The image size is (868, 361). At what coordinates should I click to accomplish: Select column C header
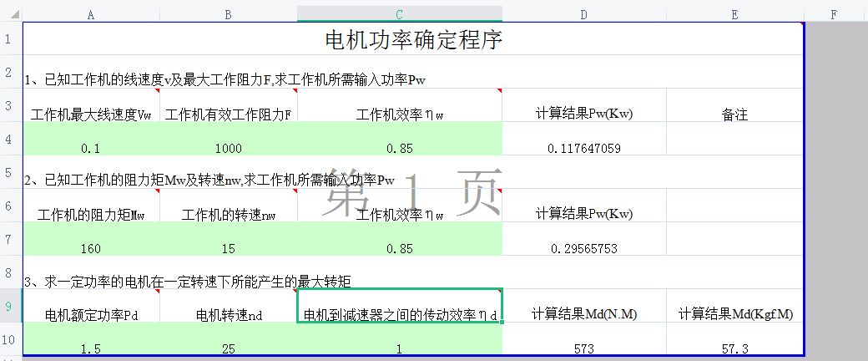point(400,15)
